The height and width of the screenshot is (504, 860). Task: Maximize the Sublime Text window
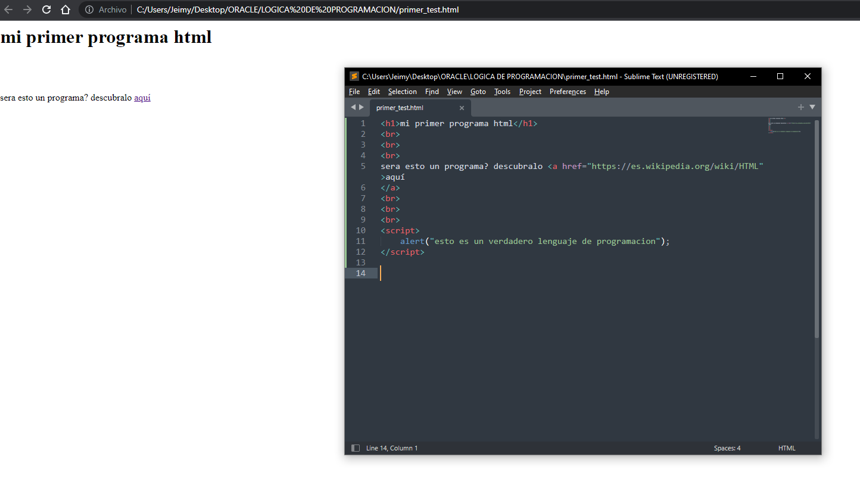tap(780, 76)
